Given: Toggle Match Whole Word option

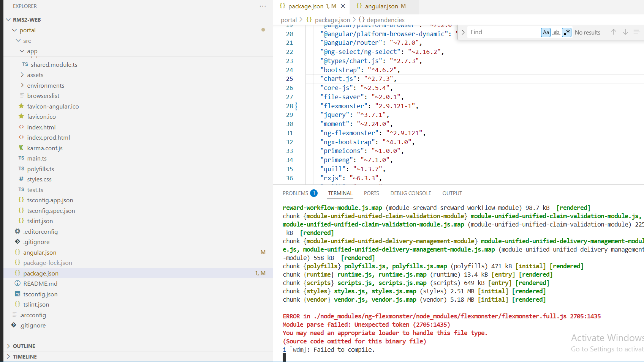Looking at the screenshot, I should (x=556, y=33).
